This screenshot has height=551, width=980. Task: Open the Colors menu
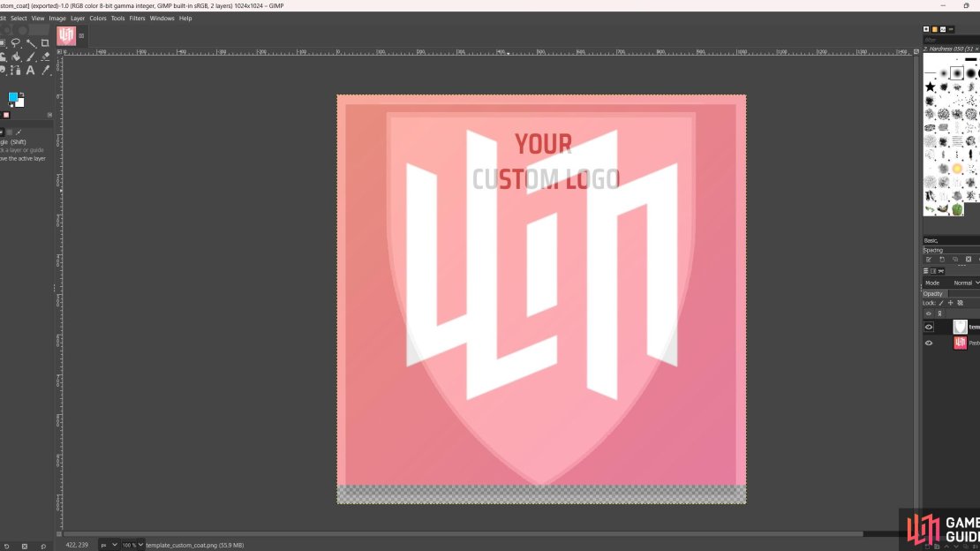pyautogui.click(x=97, y=19)
